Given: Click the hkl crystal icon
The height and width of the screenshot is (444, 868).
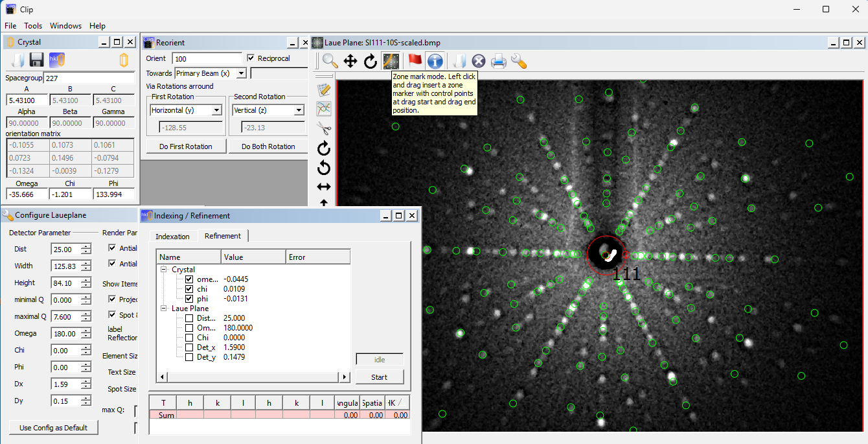Looking at the screenshot, I should click(56, 60).
